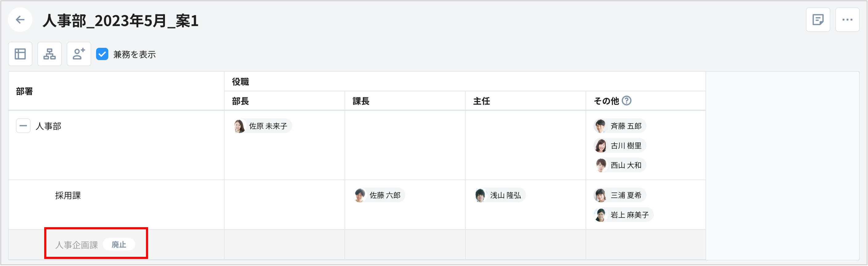Viewport: 868px width, 266px height.
Task: Open the memo panel icon
Action: (818, 19)
